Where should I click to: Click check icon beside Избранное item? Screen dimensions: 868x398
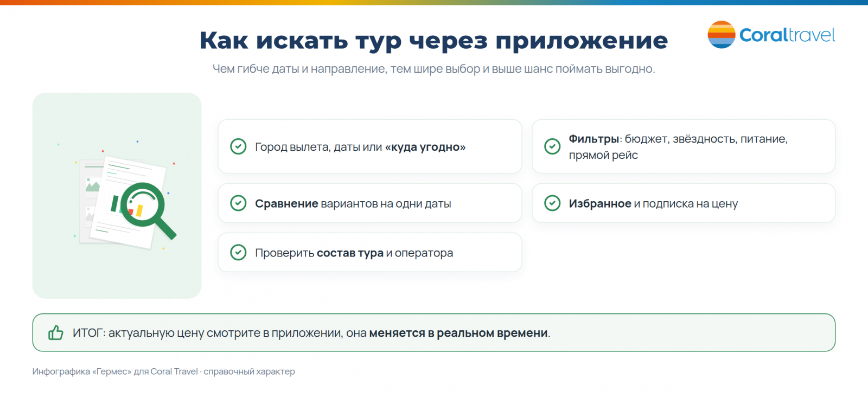click(552, 203)
